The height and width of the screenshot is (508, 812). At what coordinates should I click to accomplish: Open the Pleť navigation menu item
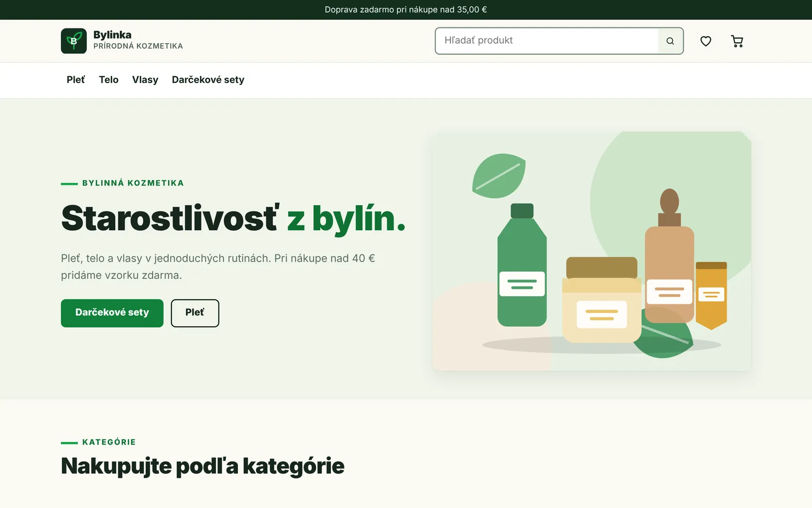(76, 80)
